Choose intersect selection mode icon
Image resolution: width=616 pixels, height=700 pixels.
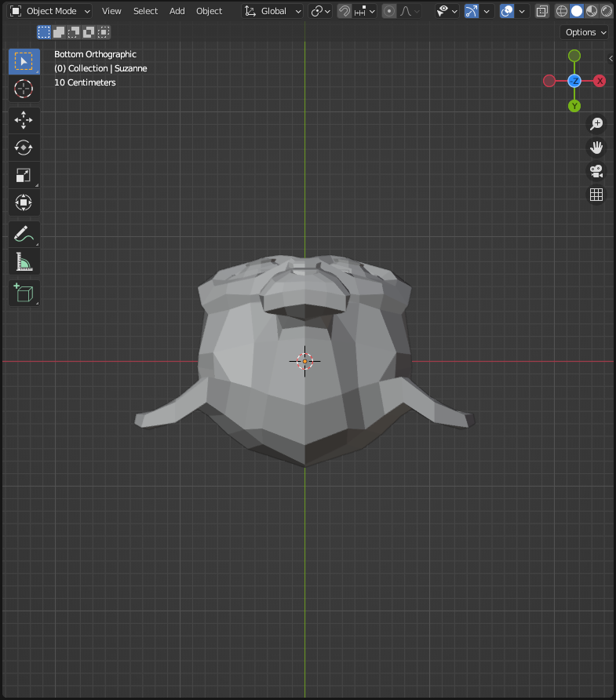104,32
